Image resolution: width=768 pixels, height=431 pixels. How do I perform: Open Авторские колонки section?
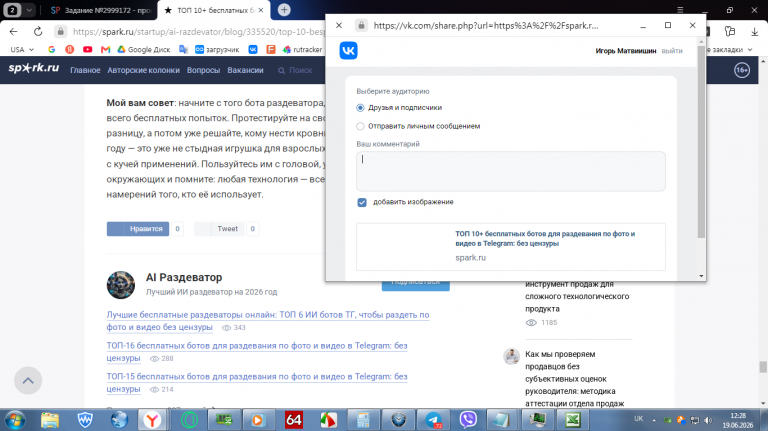[x=144, y=70]
